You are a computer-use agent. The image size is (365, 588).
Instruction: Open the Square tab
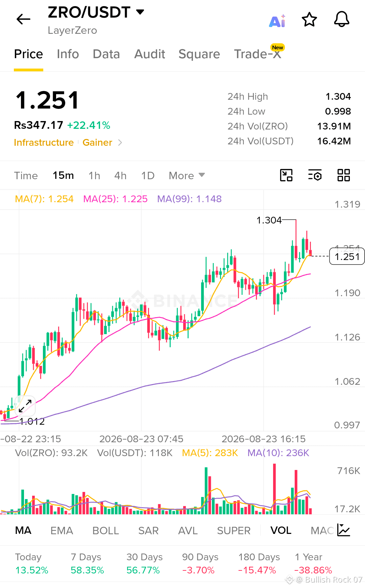pos(199,54)
